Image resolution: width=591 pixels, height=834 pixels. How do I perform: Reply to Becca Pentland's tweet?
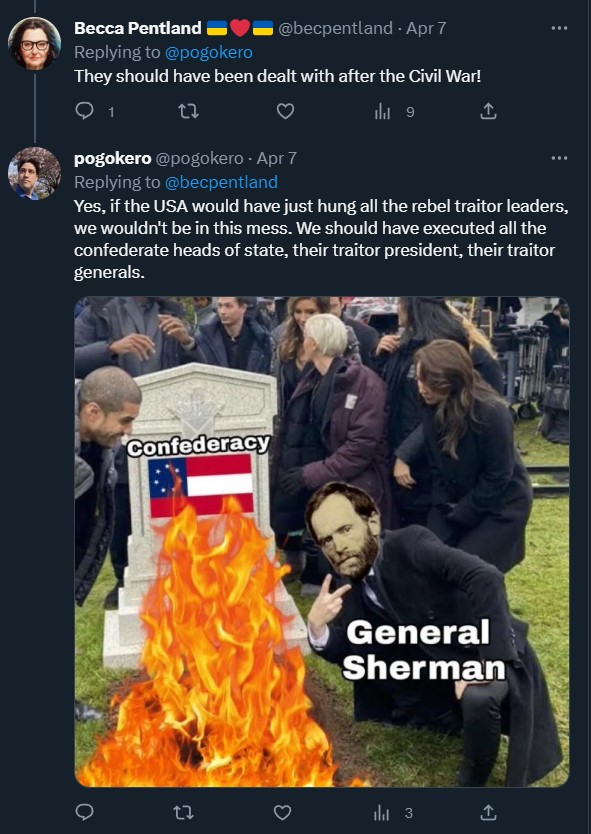point(85,111)
